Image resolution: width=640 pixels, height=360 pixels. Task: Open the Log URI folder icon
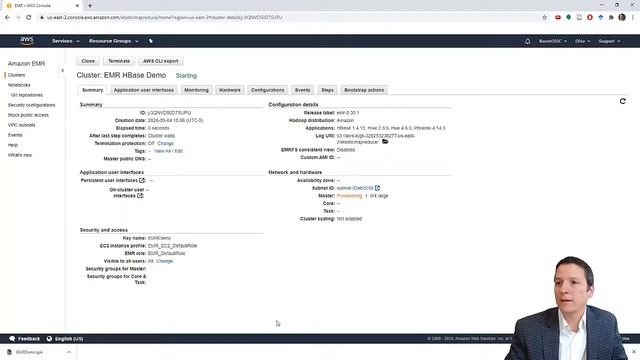(385, 142)
